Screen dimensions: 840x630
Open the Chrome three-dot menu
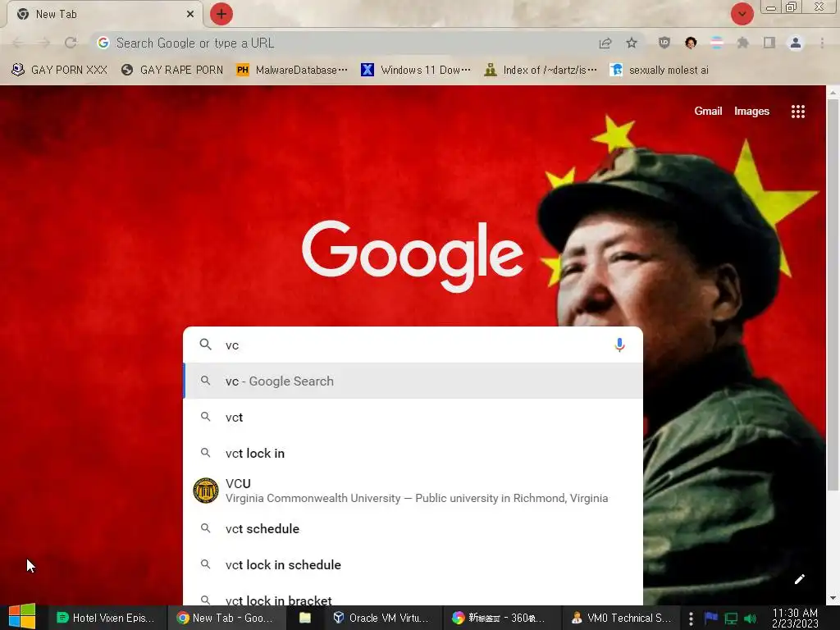(x=822, y=43)
